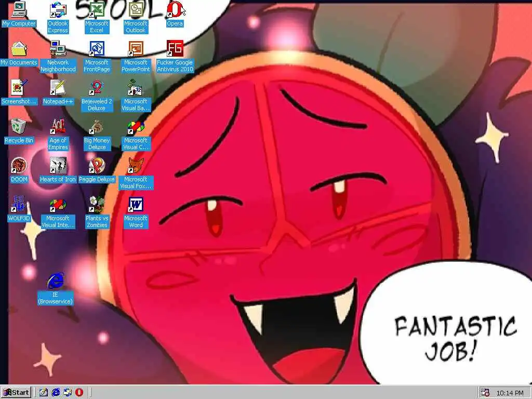Launch Internet Explorer from Quick Launch
Screen dimensions: 532x399
point(56,393)
